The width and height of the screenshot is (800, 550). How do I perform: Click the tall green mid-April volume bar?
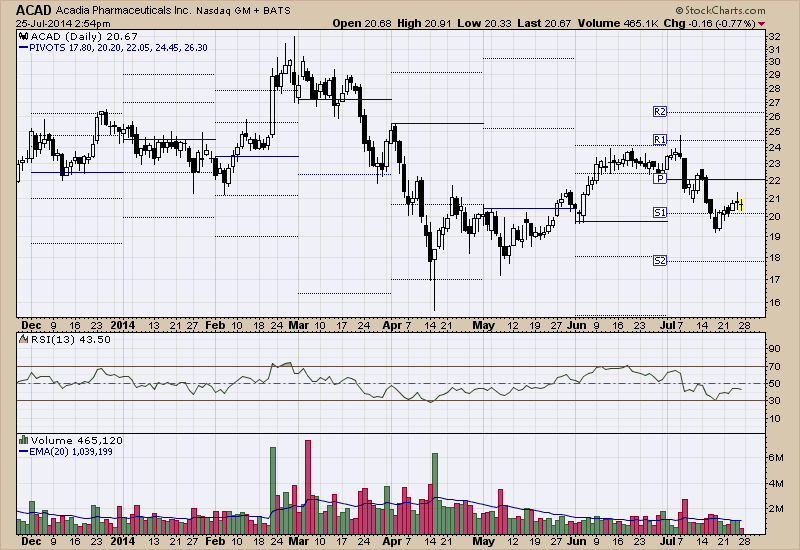[x=435, y=493]
